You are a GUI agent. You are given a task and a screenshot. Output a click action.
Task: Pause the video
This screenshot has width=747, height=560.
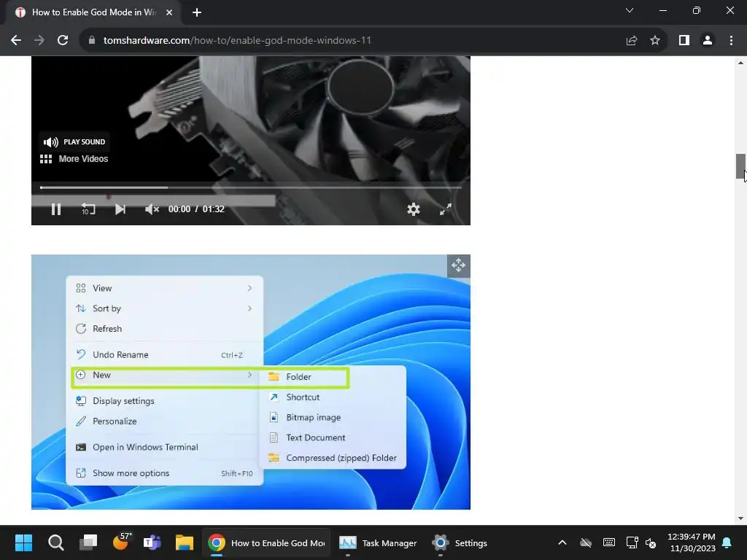point(56,209)
